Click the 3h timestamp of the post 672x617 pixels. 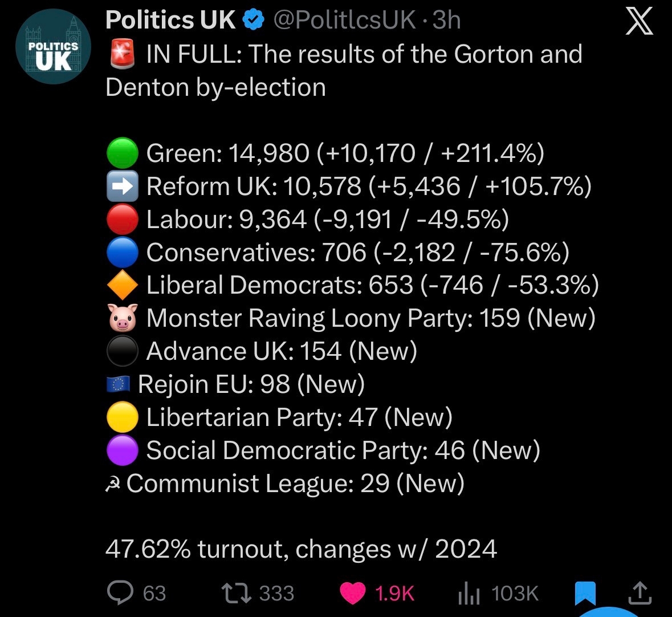click(446, 21)
